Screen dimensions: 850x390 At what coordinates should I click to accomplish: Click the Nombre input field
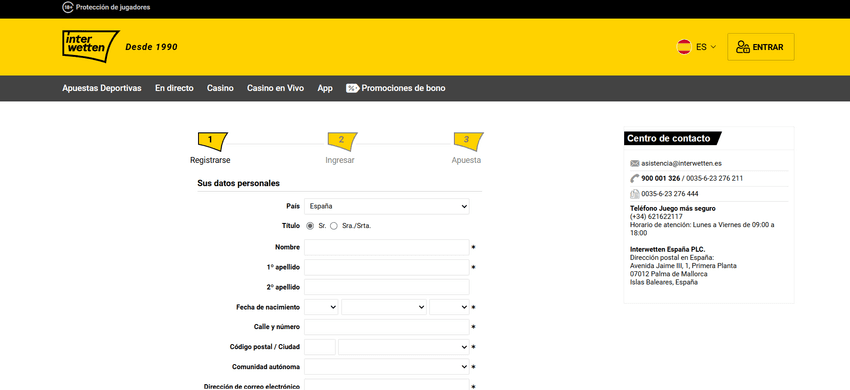click(387, 247)
